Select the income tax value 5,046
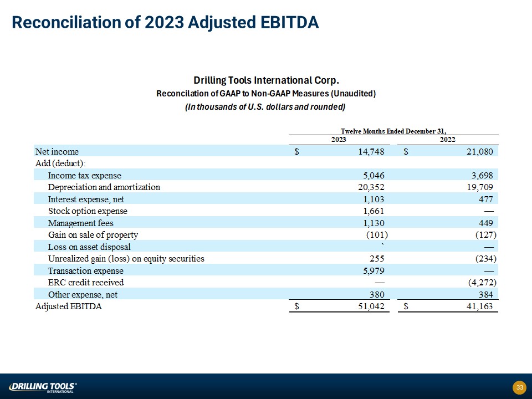 pyautogui.click(x=374, y=176)
